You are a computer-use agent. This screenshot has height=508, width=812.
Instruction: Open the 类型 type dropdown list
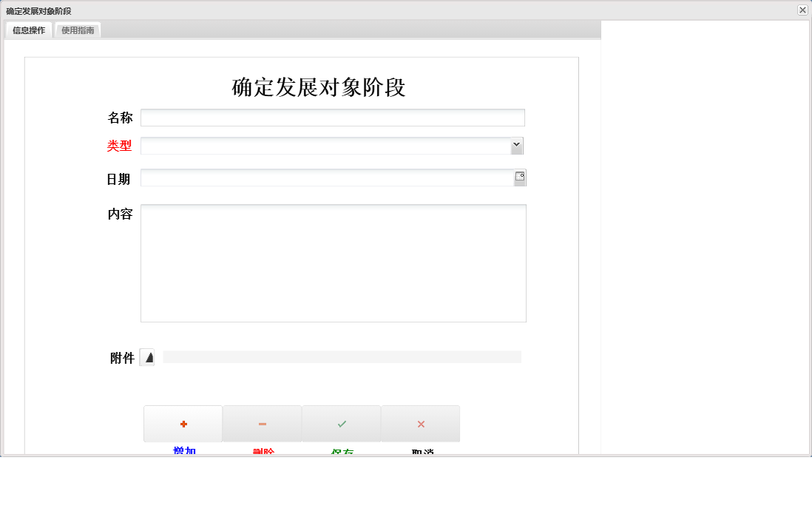(x=333, y=146)
